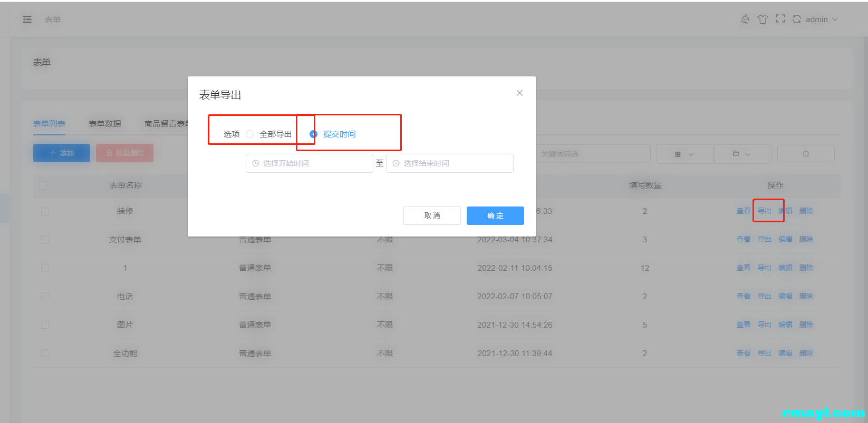Image resolution: width=868 pixels, height=423 pixels.
Task: Click 导出 in the 支付表单 row
Action: (x=765, y=239)
